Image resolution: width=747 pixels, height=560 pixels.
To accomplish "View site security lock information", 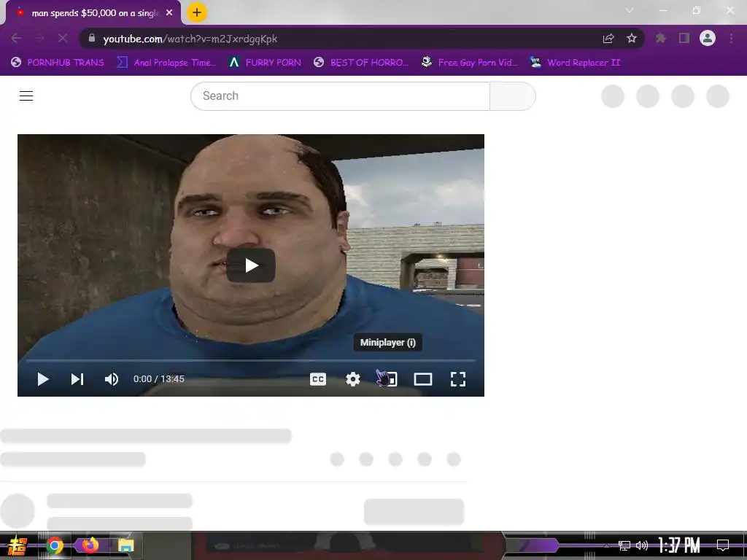I will [92, 38].
